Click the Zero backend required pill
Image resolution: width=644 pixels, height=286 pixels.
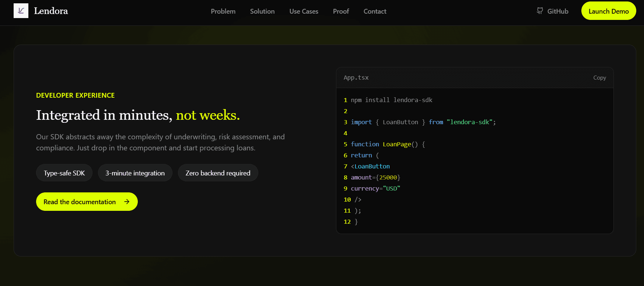(218, 173)
